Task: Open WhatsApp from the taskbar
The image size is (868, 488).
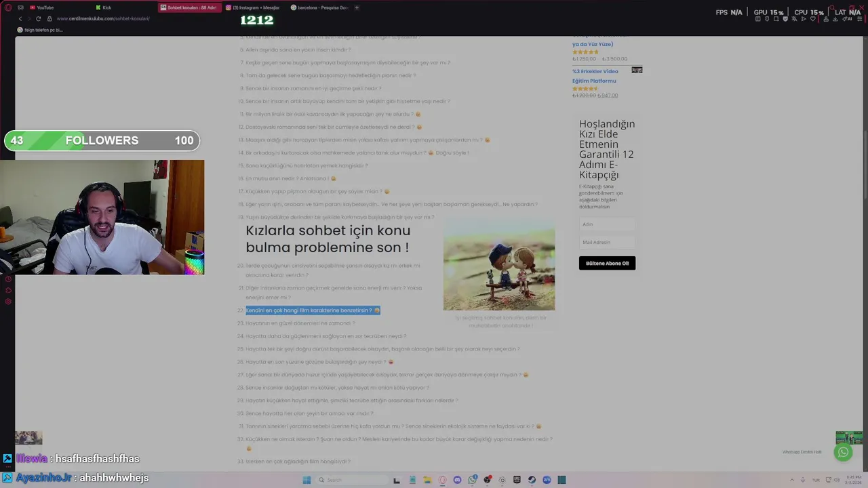Action: click(473, 480)
